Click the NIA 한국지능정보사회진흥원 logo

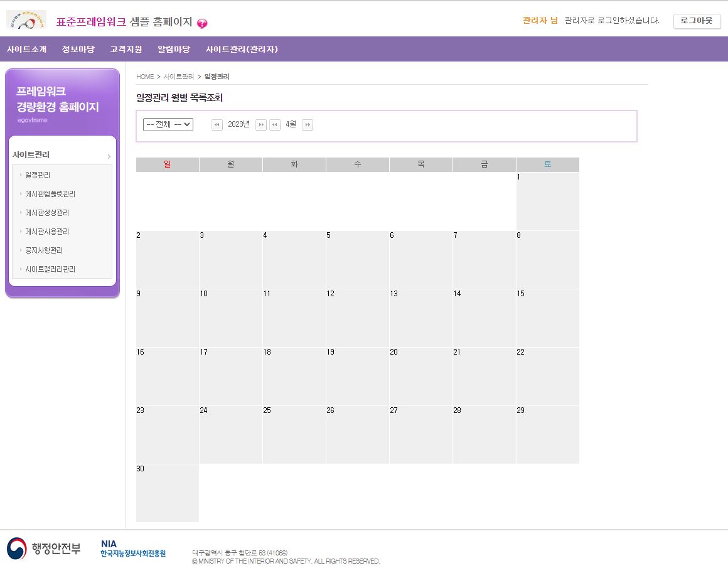pyautogui.click(x=133, y=549)
